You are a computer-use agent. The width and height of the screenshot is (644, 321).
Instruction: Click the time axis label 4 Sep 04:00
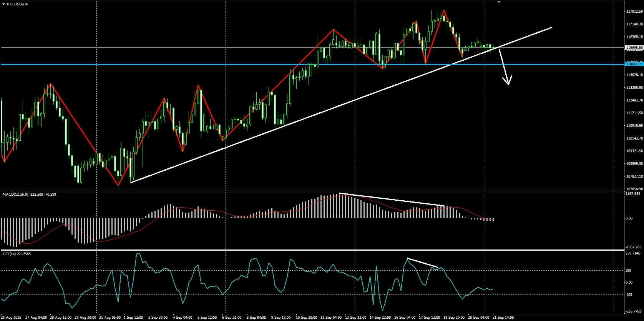[183, 318]
